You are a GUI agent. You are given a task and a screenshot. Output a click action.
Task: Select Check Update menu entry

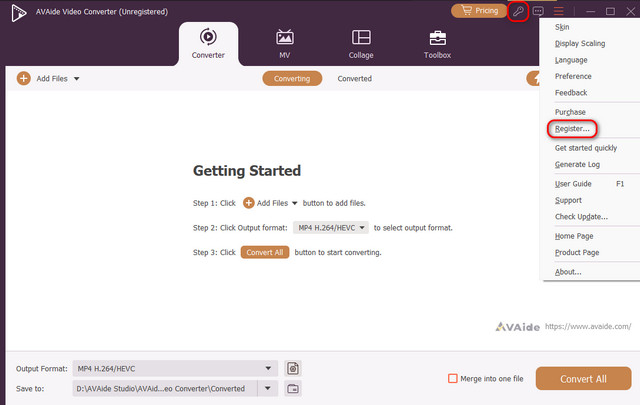[581, 217]
